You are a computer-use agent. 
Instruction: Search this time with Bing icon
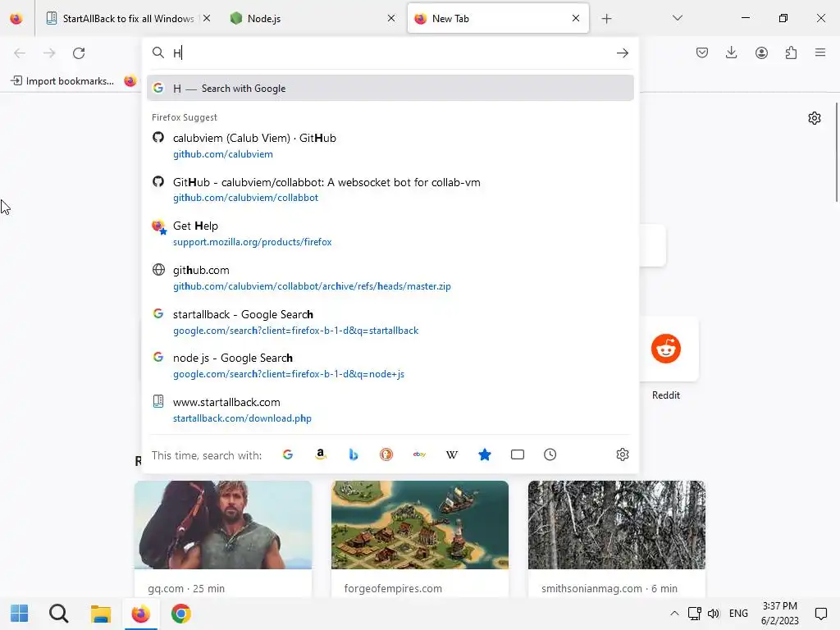click(353, 454)
